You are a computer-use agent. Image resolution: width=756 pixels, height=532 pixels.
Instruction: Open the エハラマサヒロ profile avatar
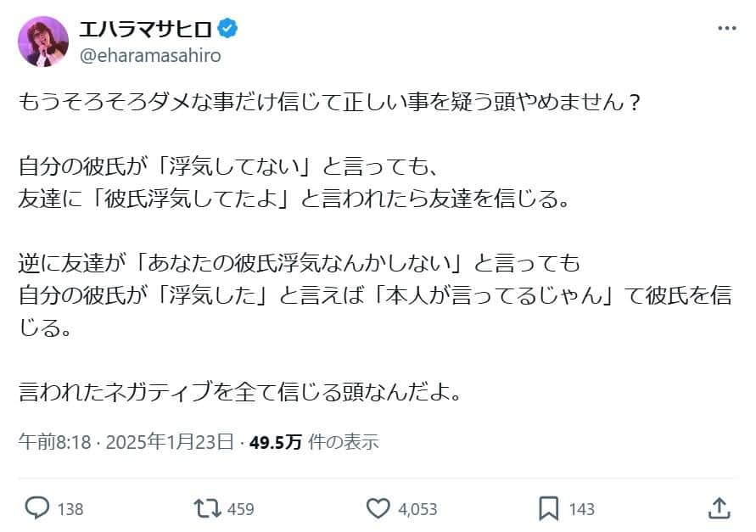(43, 41)
